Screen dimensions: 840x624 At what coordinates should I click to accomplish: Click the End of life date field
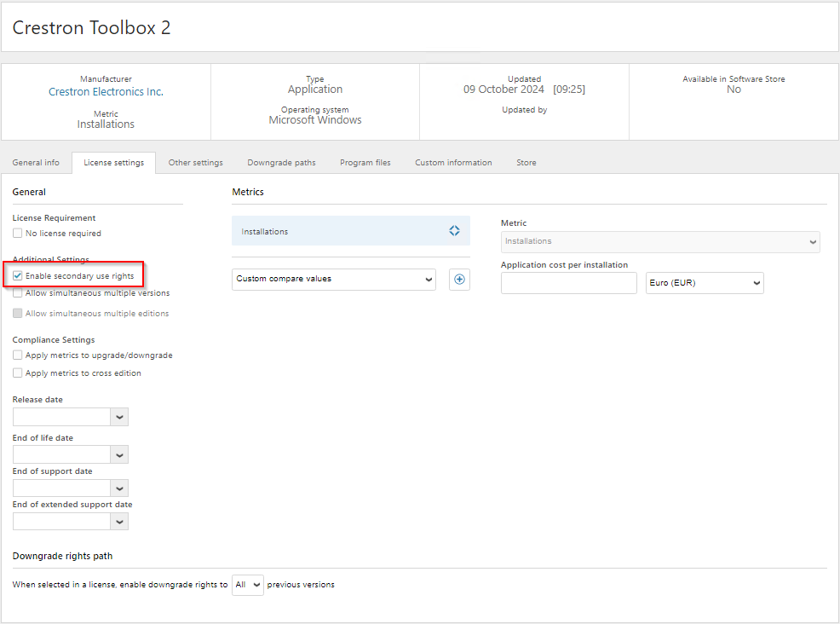pyautogui.click(x=61, y=455)
